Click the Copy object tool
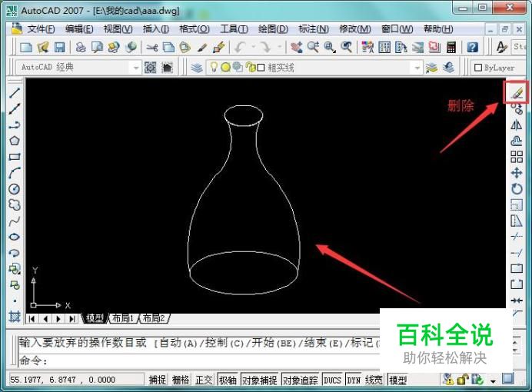Viewport: 532px width, 392px height. pyautogui.click(x=517, y=109)
